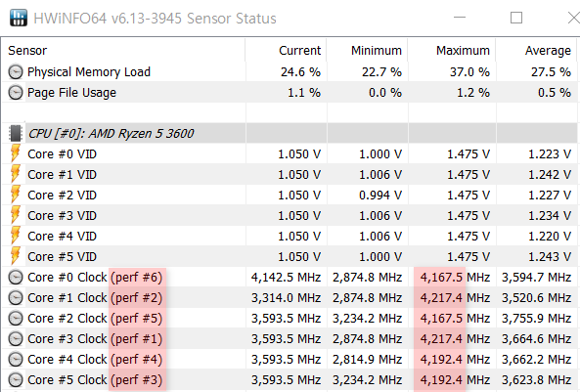
Task: Click the lightning icon next to Core #0 VID
Action: 16,153
